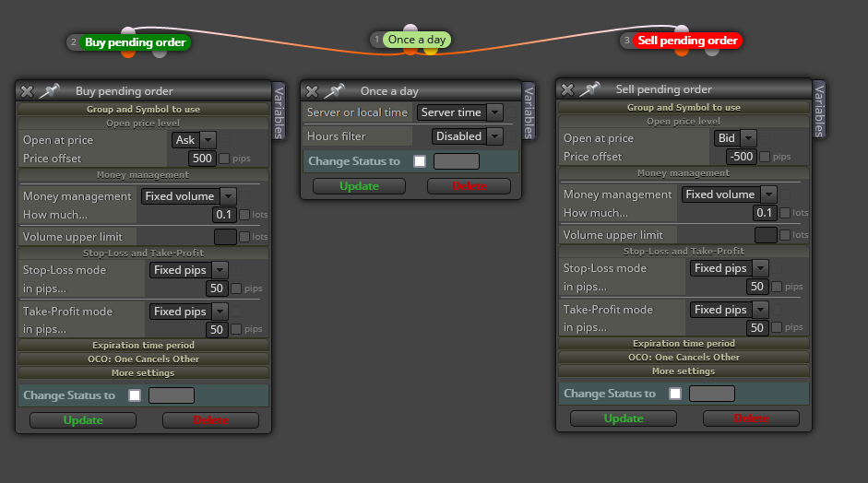This screenshot has width=868, height=483.
Task: Toggle pips checkbox for Buy Price offset
Action: (x=224, y=159)
